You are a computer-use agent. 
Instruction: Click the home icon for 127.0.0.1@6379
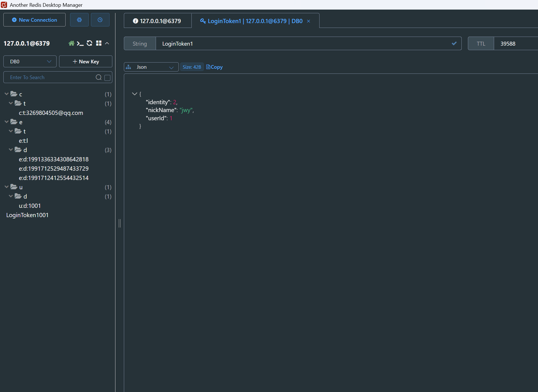[72, 43]
